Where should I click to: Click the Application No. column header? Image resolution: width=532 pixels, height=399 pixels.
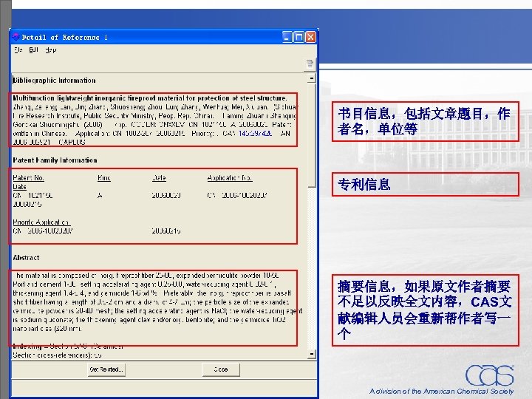[230, 178]
